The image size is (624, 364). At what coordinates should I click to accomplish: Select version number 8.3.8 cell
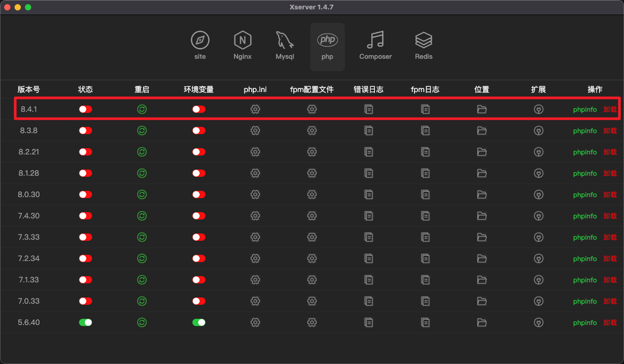pos(29,131)
